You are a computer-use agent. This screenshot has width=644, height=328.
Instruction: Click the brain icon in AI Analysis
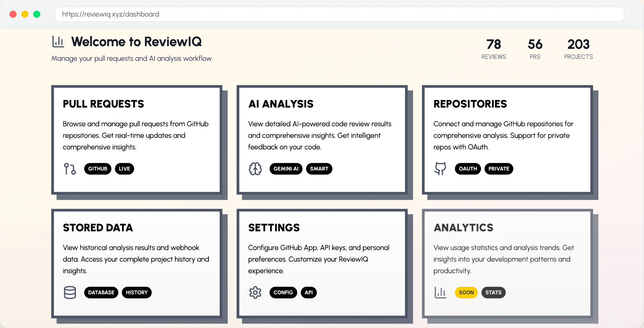click(255, 169)
